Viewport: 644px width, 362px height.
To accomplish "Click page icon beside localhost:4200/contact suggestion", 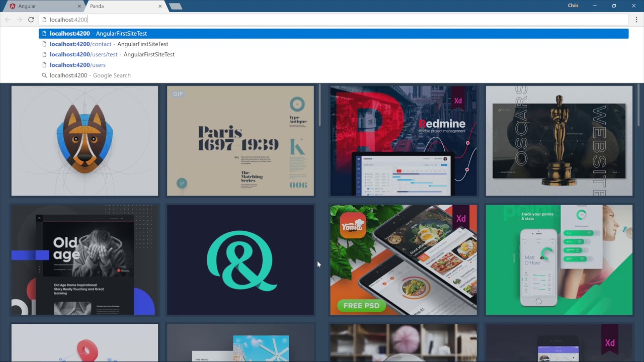I will pos(44,44).
